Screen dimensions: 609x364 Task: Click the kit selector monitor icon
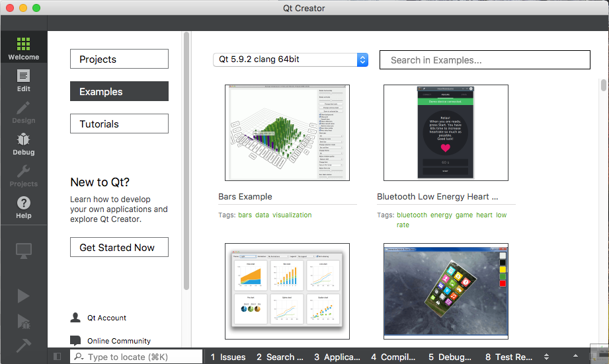click(23, 250)
